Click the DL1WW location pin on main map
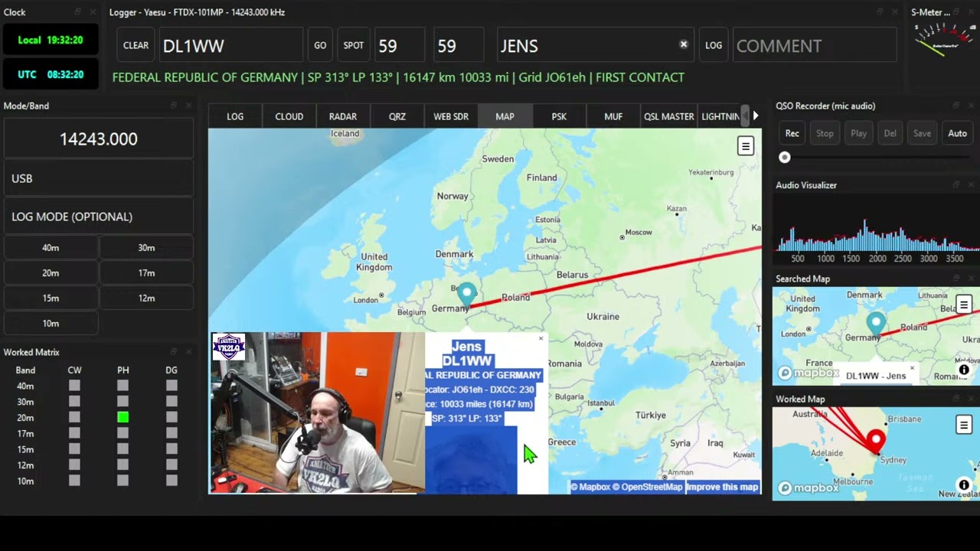980x551 pixels. 466,294
